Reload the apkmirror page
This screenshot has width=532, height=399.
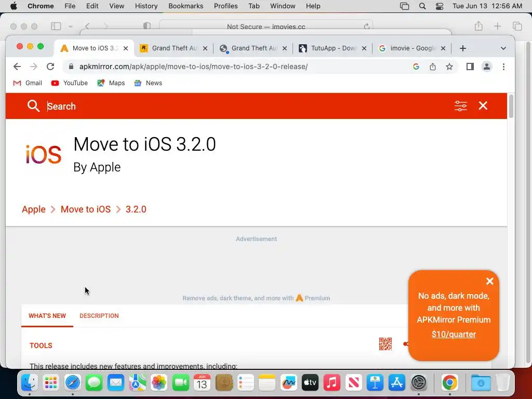tap(50, 66)
